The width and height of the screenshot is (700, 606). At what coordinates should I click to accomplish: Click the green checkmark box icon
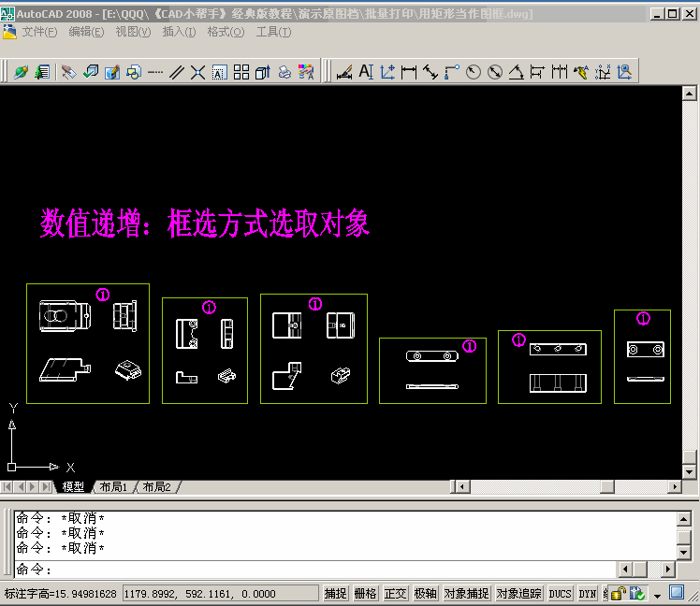tap(91, 72)
